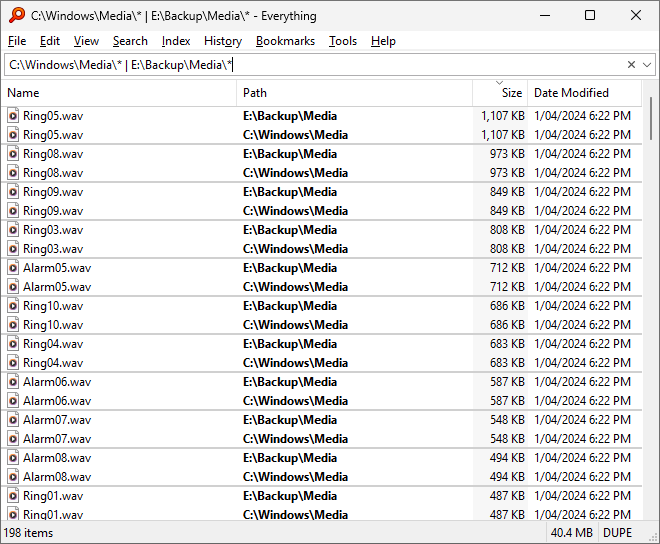Click the DUPE indicator in the status bar
660x544 pixels.
617,533
